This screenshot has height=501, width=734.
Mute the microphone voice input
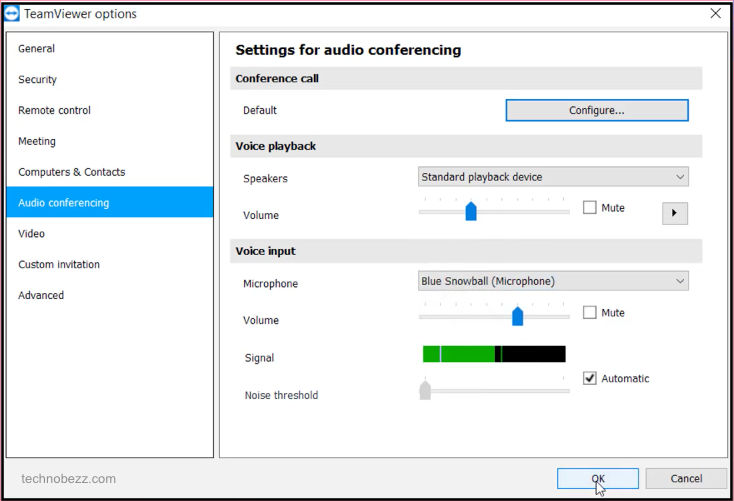[x=589, y=312]
